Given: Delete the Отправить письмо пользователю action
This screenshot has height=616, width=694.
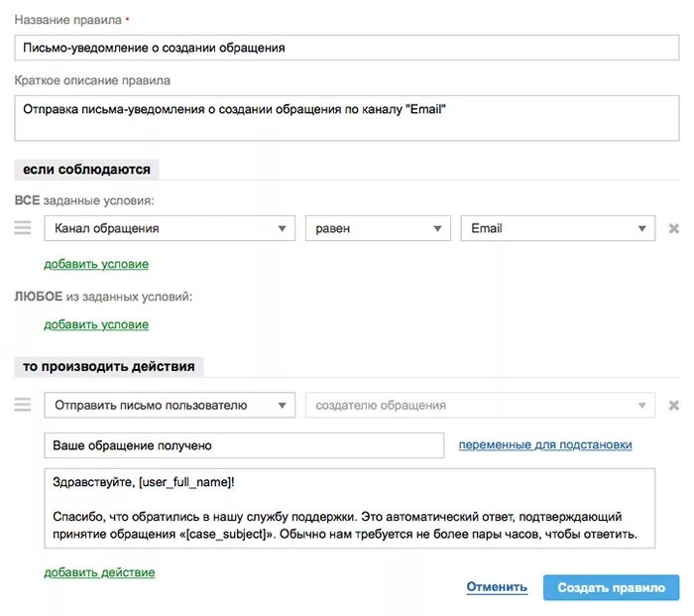Looking at the screenshot, I should [673, 405].
